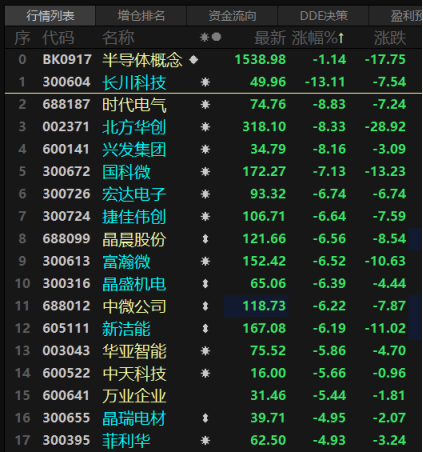
Task: Click stock code 300604
Action: pos(66,82)
